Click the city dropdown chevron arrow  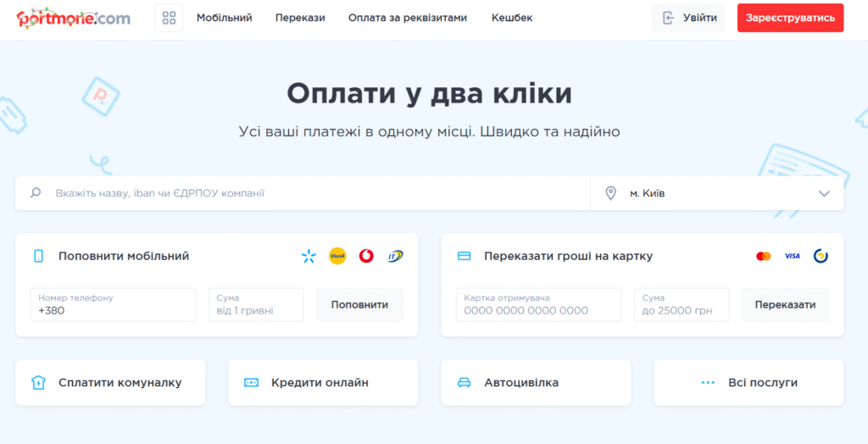point(824,194)
